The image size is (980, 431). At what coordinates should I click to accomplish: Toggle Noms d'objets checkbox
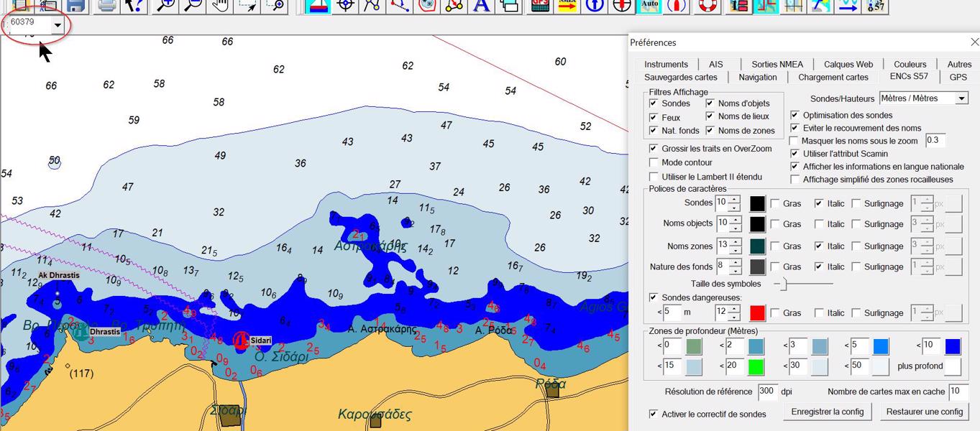[710, 103]
